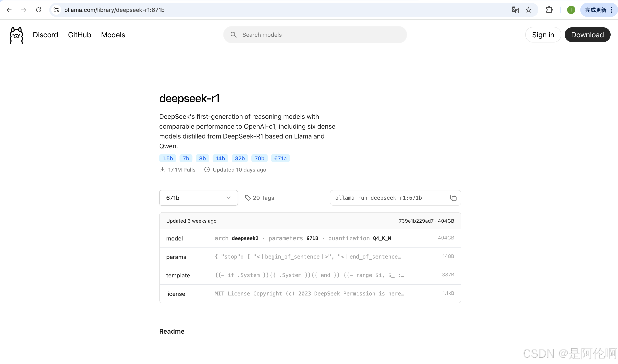Open browser extensions puzzle icon
Viewport: 618px width, 364px height.
click(549, 10)
